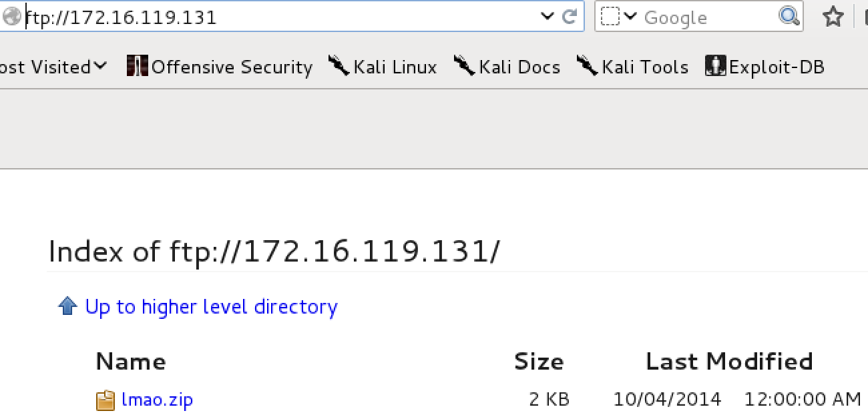Bookmark this page with star icon
The image size is (868, 419).
click(x=833, y=17)
